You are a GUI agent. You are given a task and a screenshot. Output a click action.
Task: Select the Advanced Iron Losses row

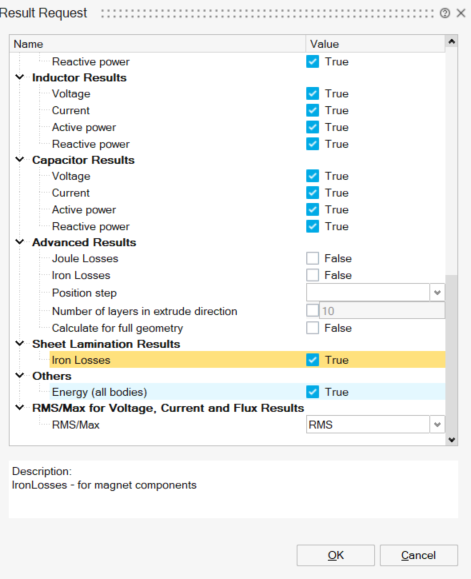229,275
